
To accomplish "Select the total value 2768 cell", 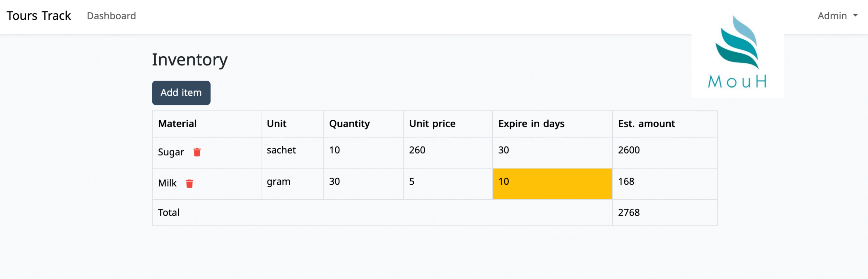I will point(629,213).
